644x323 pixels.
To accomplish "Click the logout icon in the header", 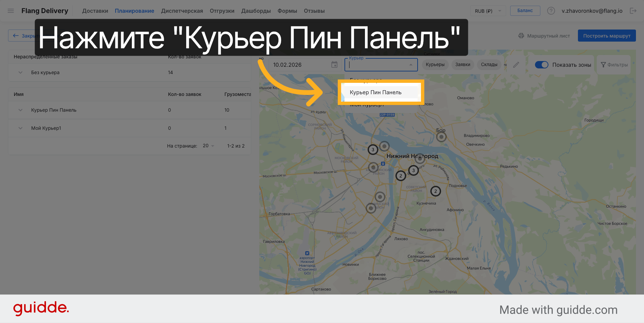I will [634, 10].
